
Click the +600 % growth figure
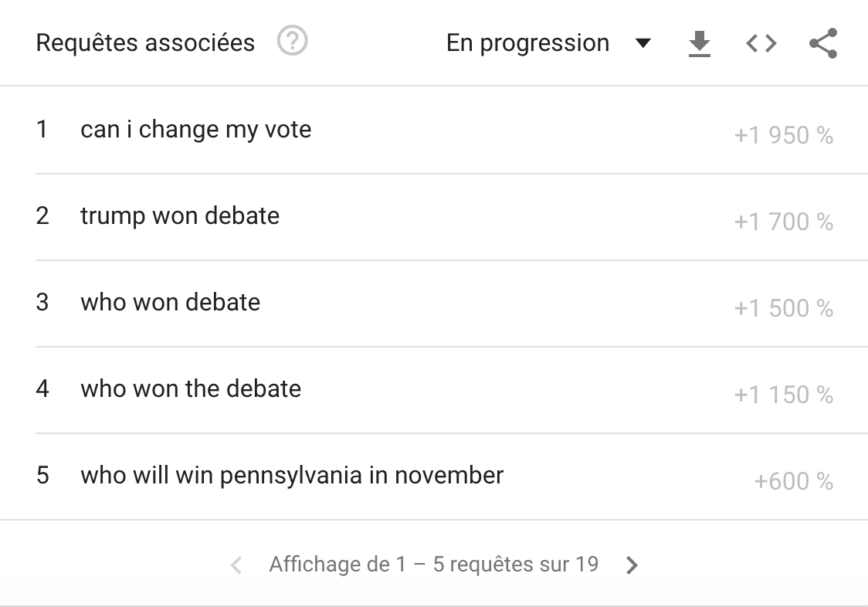tap(793, 482)
